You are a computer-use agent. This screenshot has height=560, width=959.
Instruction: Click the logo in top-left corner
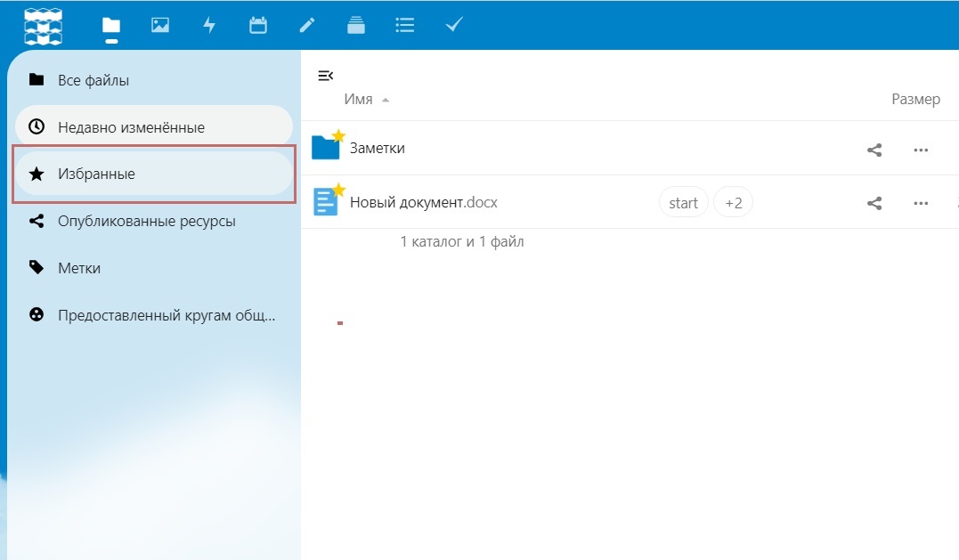(43, 27)
